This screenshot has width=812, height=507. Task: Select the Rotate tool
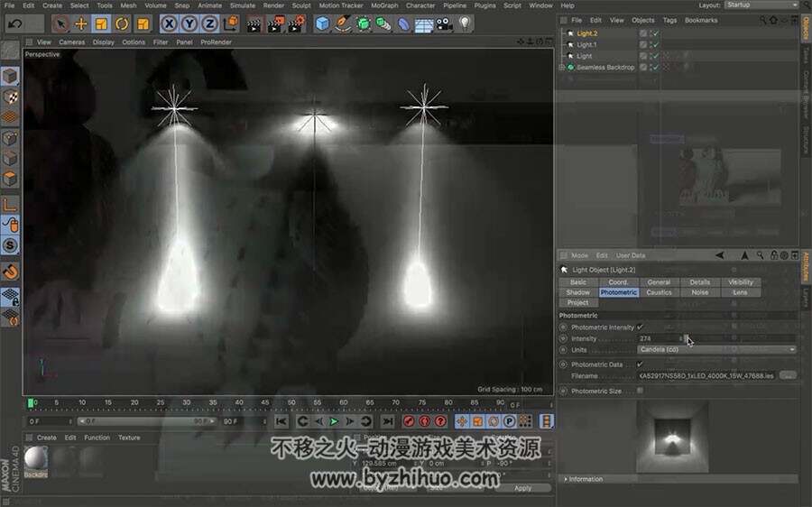pos(122,23)
